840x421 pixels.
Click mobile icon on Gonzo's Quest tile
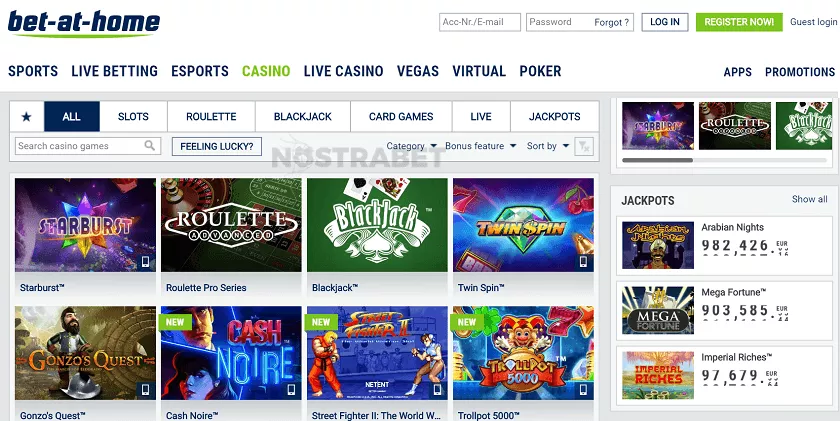(x=145, y=389)
